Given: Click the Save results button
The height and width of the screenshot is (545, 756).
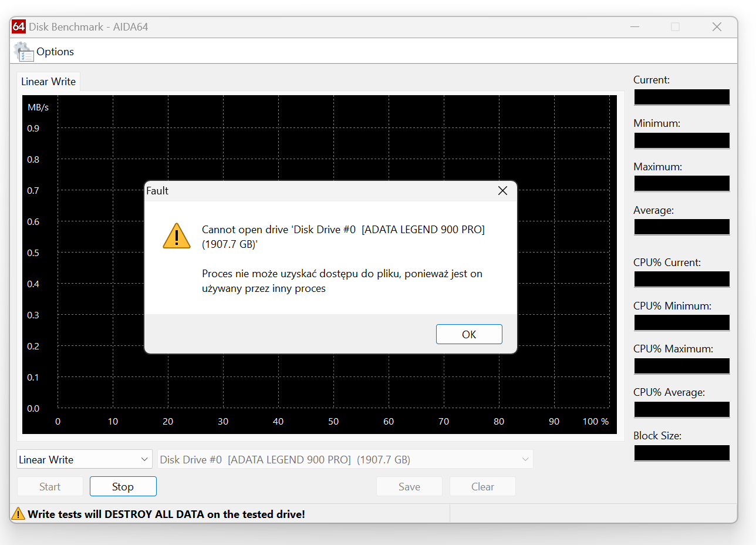Looking at the screenshot, I should 409,486.
